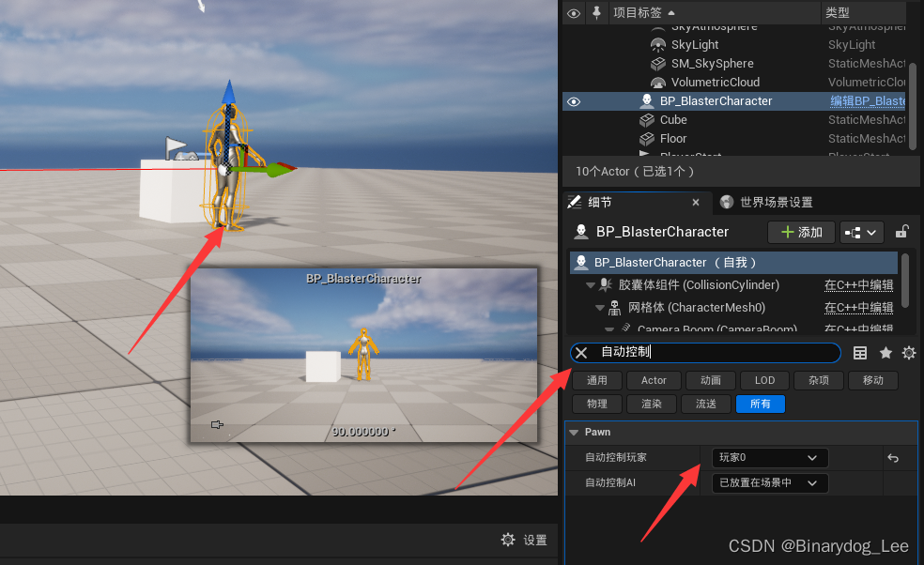Open the blueprint/hierarchy dropdown next to 添加
Image resolution: width=924 pixels, height=565 pixels.
tap(861, 233)
